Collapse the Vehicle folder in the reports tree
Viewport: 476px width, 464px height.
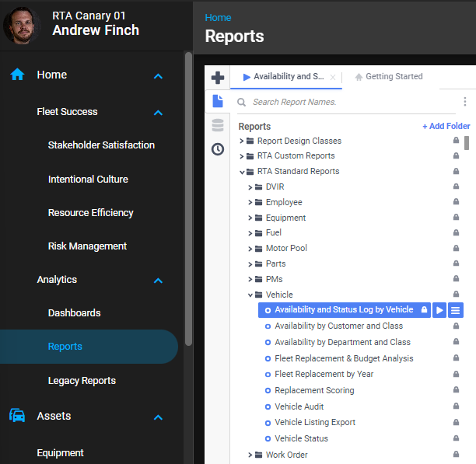250,295
